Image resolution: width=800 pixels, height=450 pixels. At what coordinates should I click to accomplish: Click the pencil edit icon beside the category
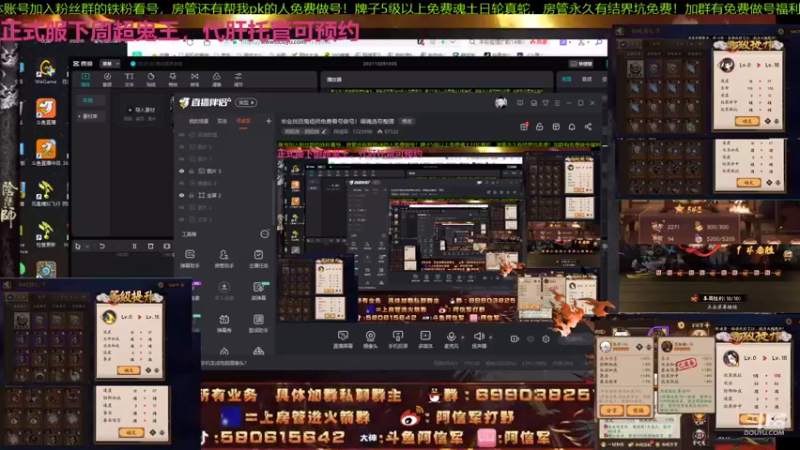[324, 132]
